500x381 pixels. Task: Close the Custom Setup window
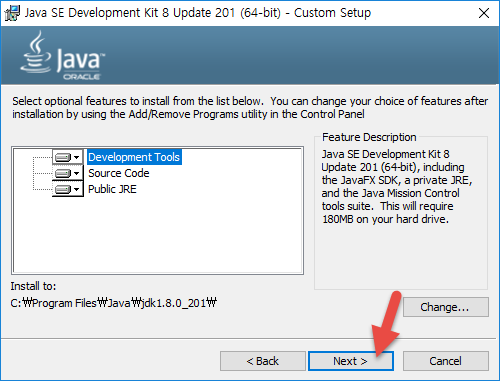click(x=484, y=13)
